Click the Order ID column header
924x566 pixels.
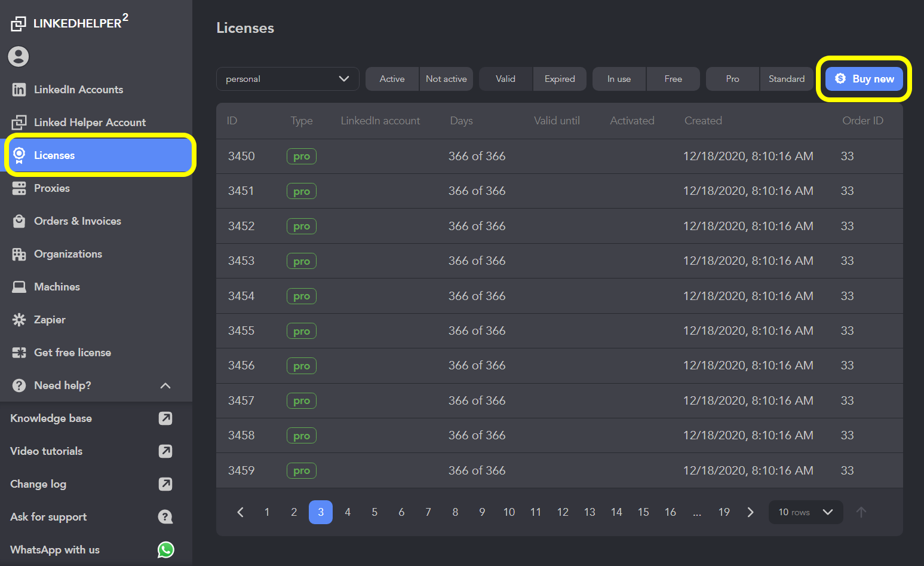862,121
